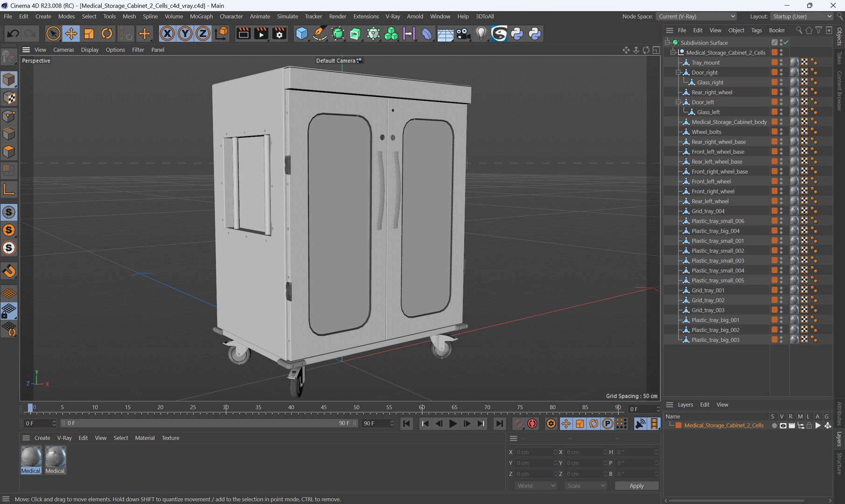Toggle Y-axis lock

tap(185, 34)
